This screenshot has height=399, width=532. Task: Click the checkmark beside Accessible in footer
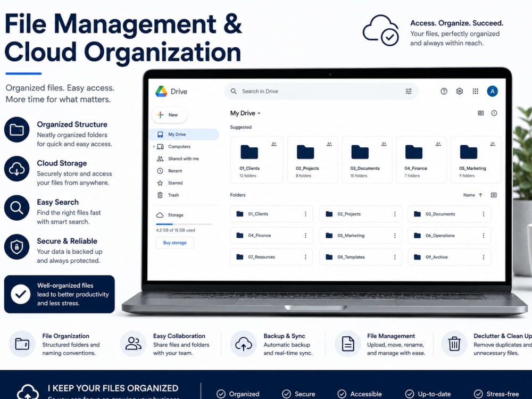pyautogui.click(x=342, y=394)
